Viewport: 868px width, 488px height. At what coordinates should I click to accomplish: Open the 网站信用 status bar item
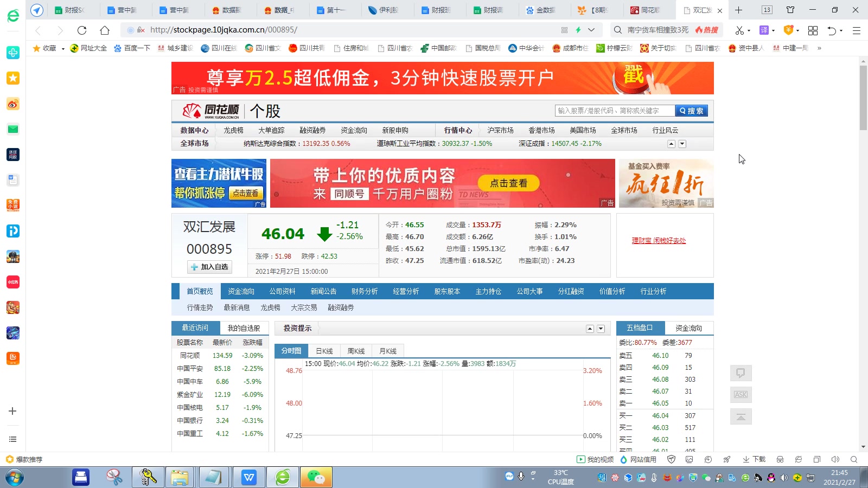coord(639,459)
